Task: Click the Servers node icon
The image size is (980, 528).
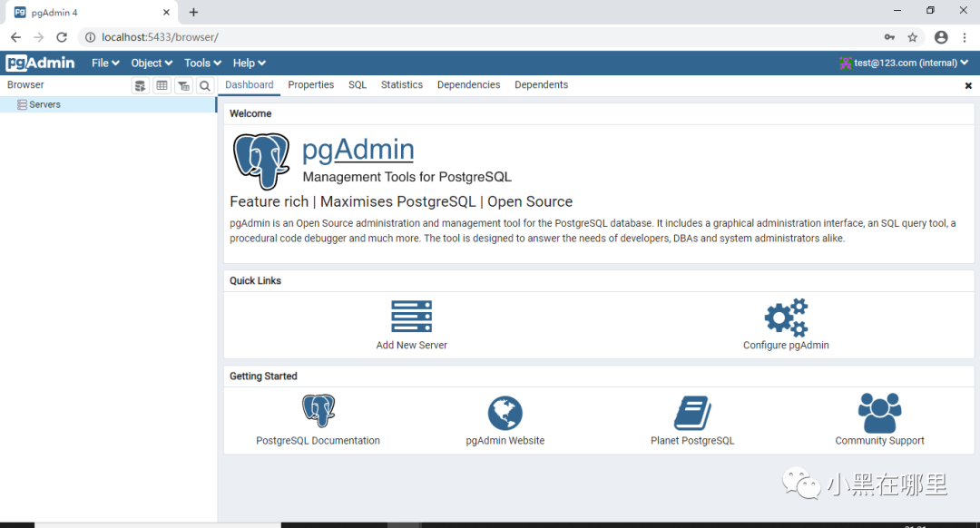Action: (22, 105)
